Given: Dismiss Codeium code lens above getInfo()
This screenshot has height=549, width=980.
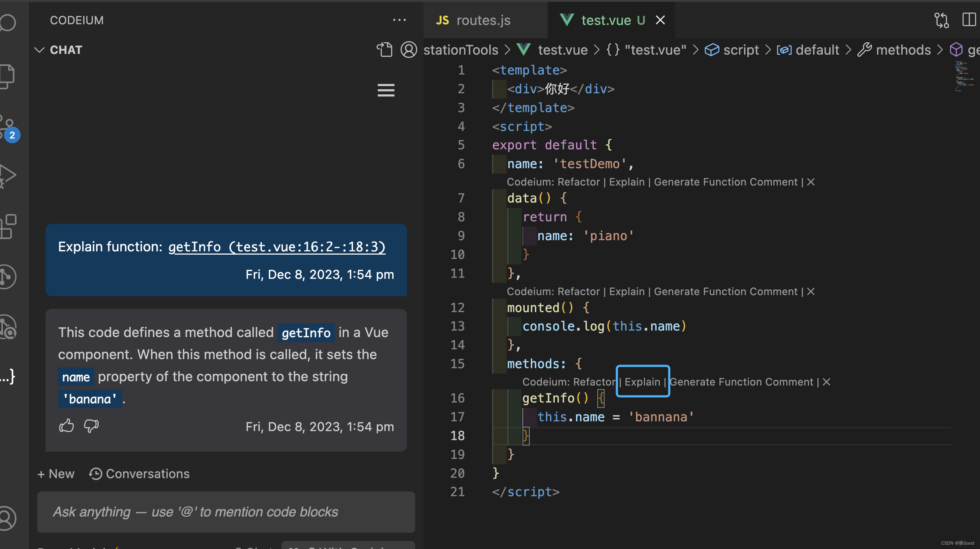Looking at the screenshot, I should pos(826,382).
